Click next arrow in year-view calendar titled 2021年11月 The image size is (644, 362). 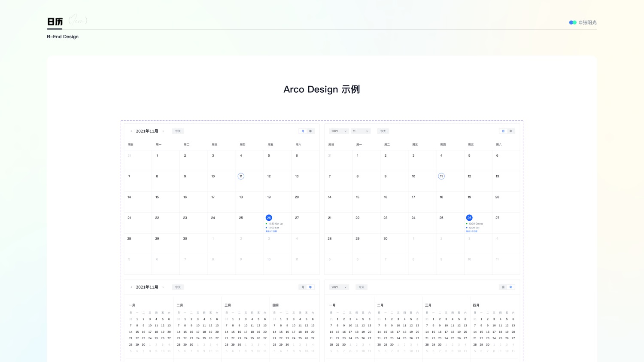(x=163, y=287)
